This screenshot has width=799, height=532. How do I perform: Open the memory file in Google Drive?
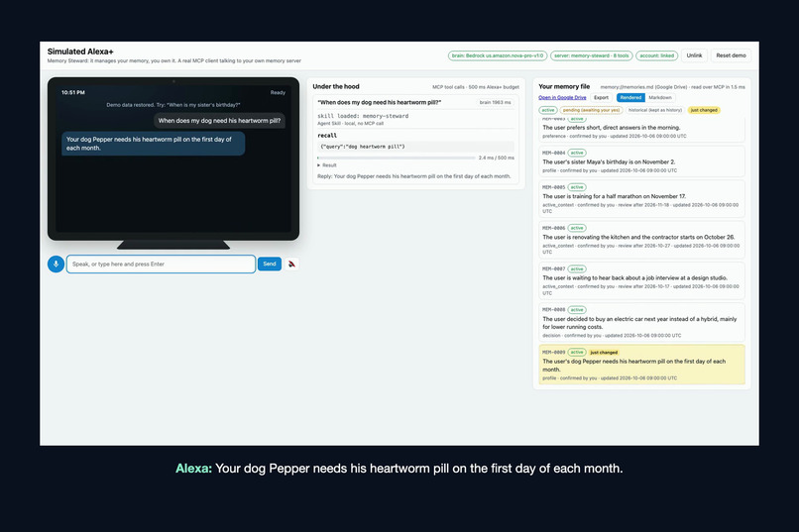[x=562, y=97]
